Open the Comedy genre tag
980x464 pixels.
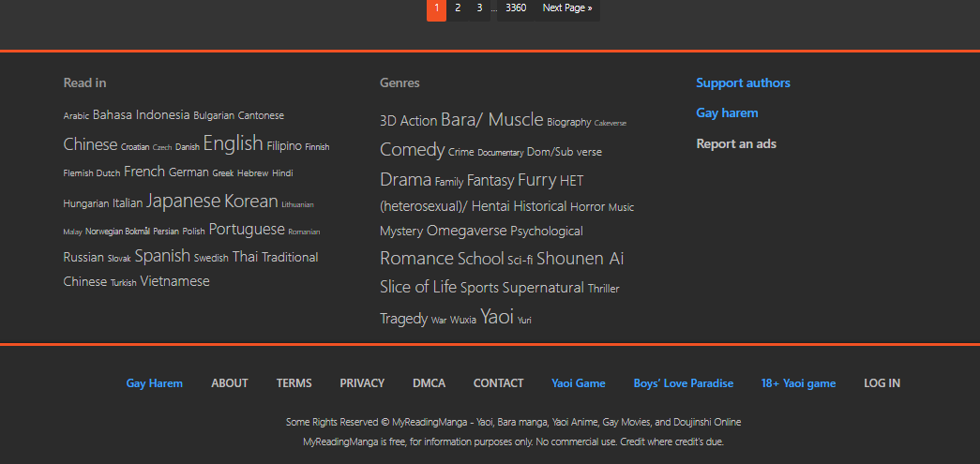412,150
